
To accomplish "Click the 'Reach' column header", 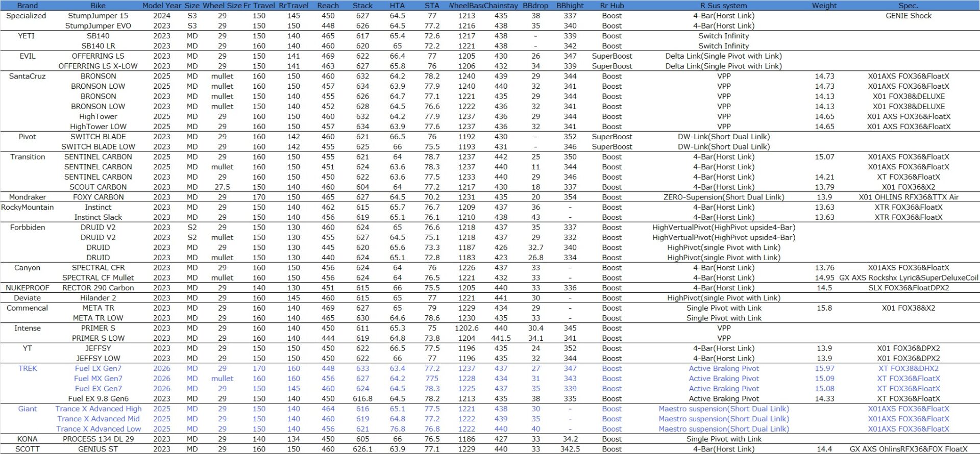I will point(328,6).
